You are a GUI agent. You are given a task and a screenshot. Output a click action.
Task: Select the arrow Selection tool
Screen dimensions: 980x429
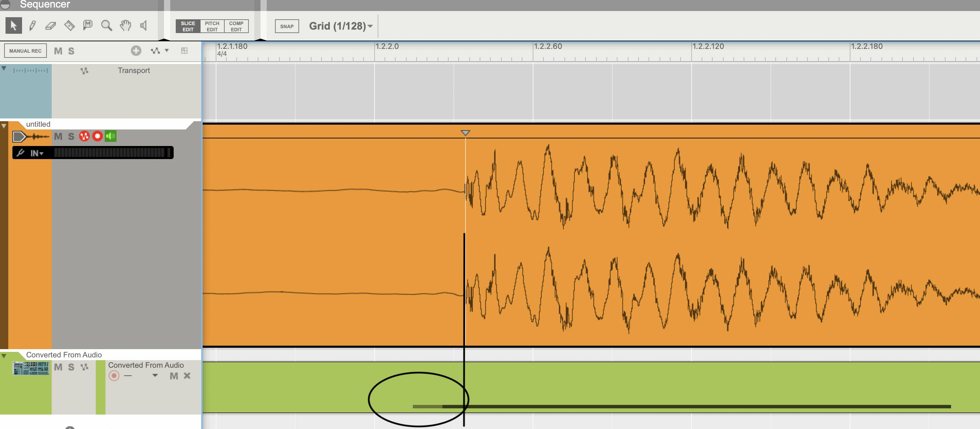[14, 26]
